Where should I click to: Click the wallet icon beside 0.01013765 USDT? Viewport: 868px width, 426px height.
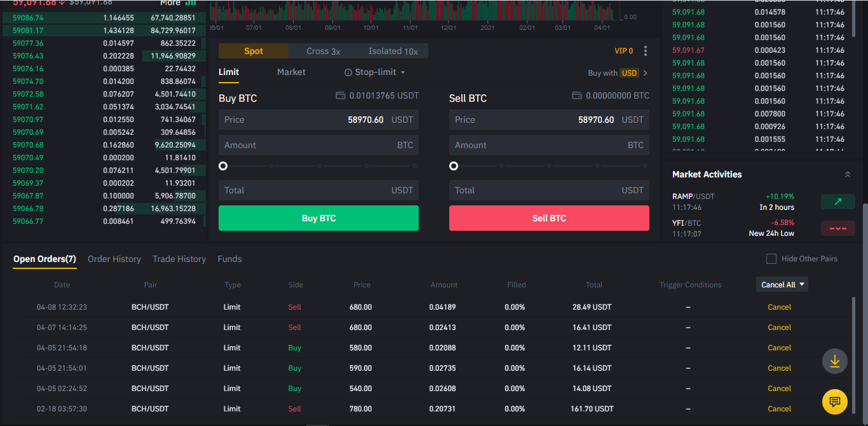coord(340,96)
